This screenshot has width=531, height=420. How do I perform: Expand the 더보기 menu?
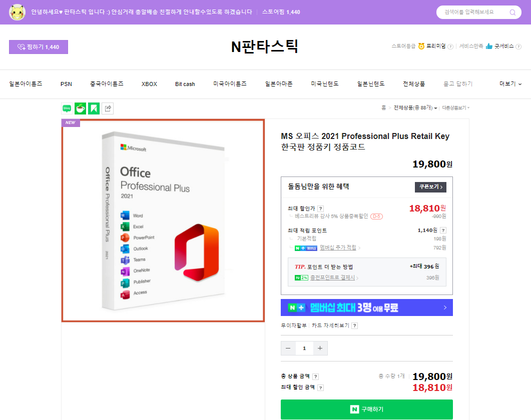[510, 84]
